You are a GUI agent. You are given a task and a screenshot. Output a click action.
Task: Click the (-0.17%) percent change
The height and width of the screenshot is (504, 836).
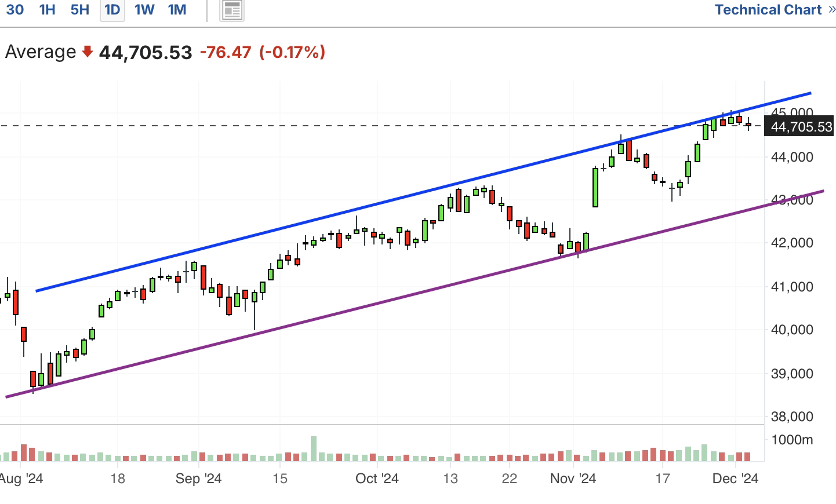coord(292,52)
